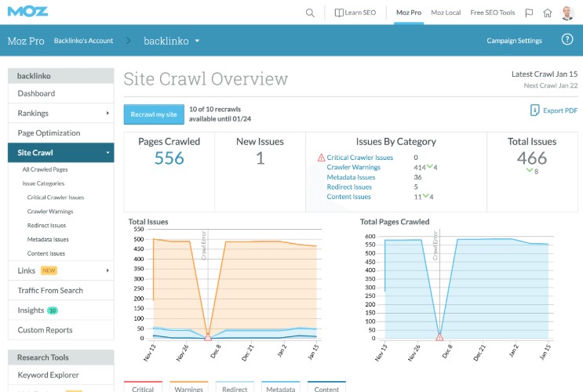Open All Crawled Pages in sidebar
The width and height of the screenshot is (583, 392).
45,169
